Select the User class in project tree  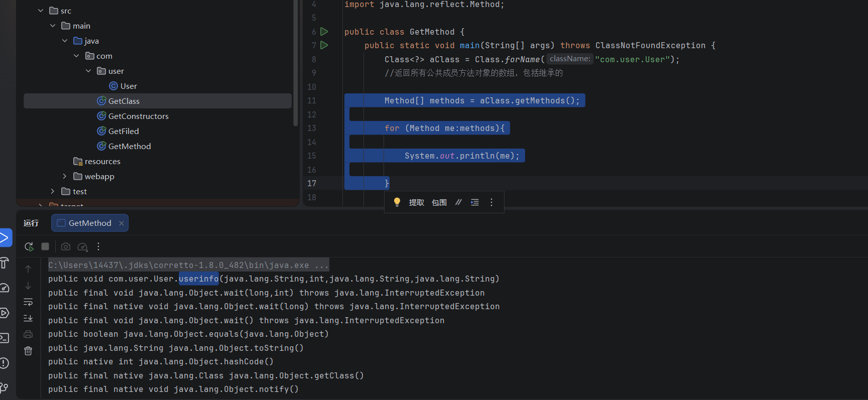[x=129, y=86]
